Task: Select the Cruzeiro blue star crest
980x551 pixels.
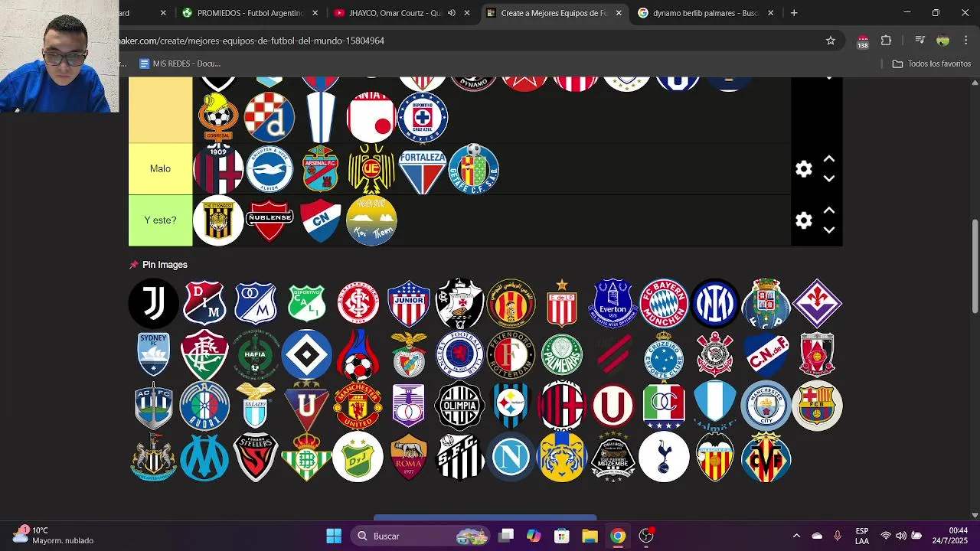Action: tap(664, 354)
